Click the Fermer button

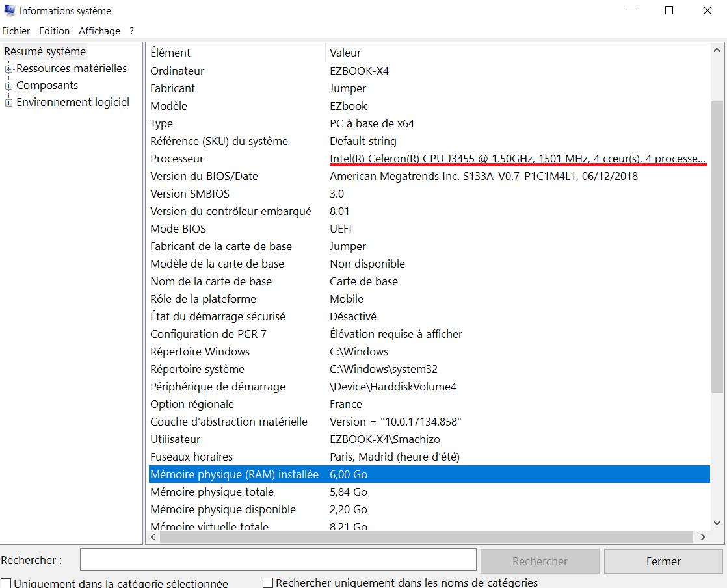click(x=663, y=561)
